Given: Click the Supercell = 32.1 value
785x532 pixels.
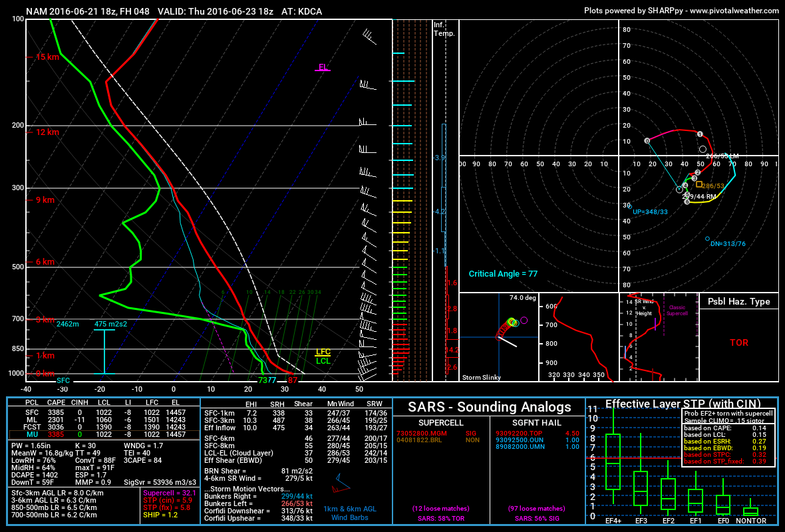Looking at the screenshot, I should pyautogui.click(x=169, y=493).
